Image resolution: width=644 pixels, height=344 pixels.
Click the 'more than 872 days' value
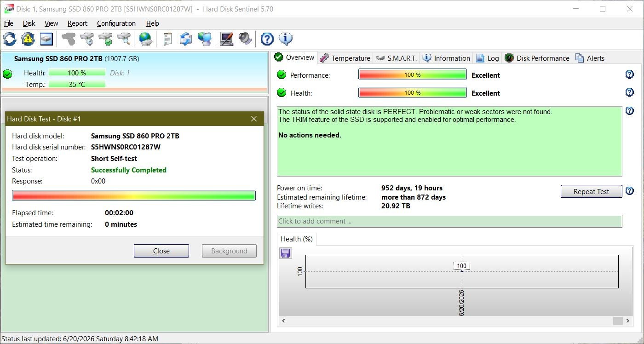[414, 197]
